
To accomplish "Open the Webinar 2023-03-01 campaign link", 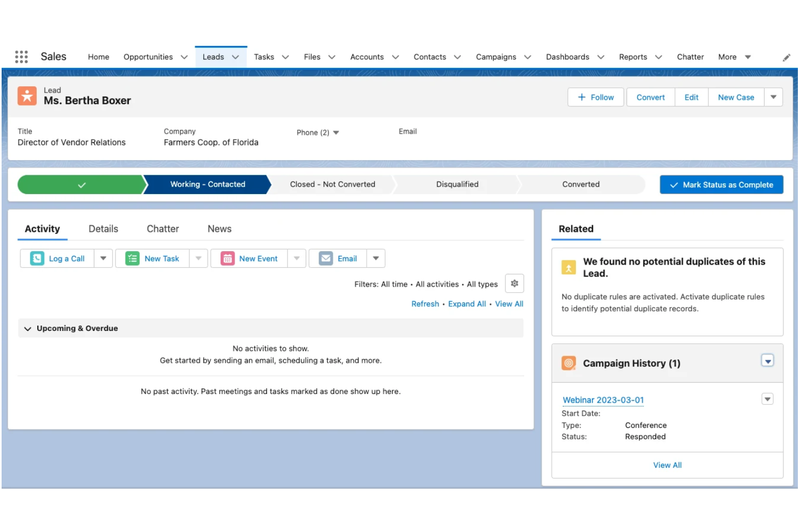I will 603,400.
